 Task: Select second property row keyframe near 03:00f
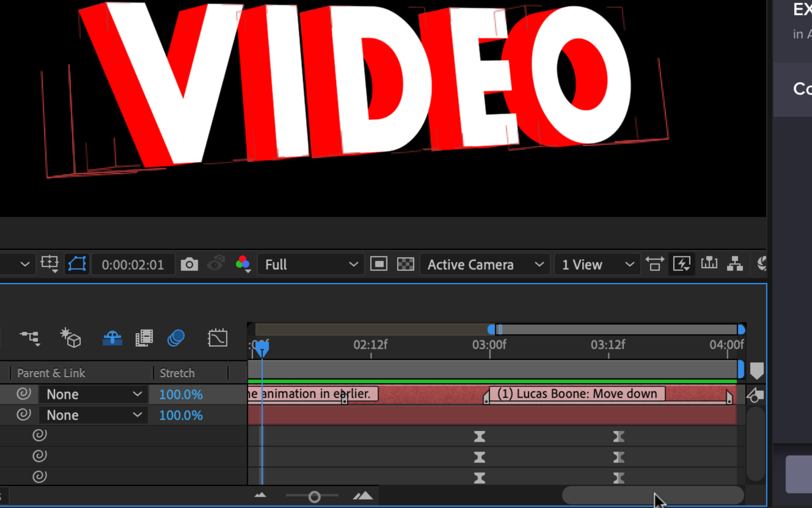pyautogui.click(x=479, y=457)
